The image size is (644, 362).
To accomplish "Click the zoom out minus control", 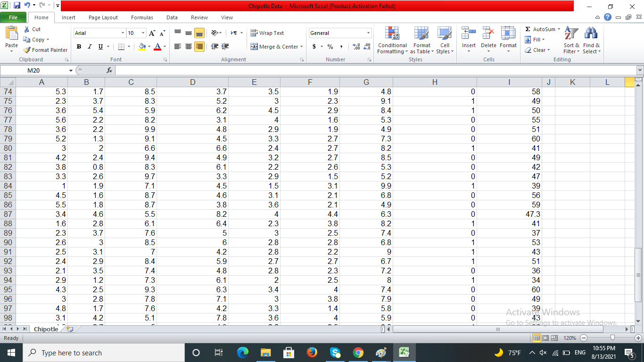I will tap(583, 338).
